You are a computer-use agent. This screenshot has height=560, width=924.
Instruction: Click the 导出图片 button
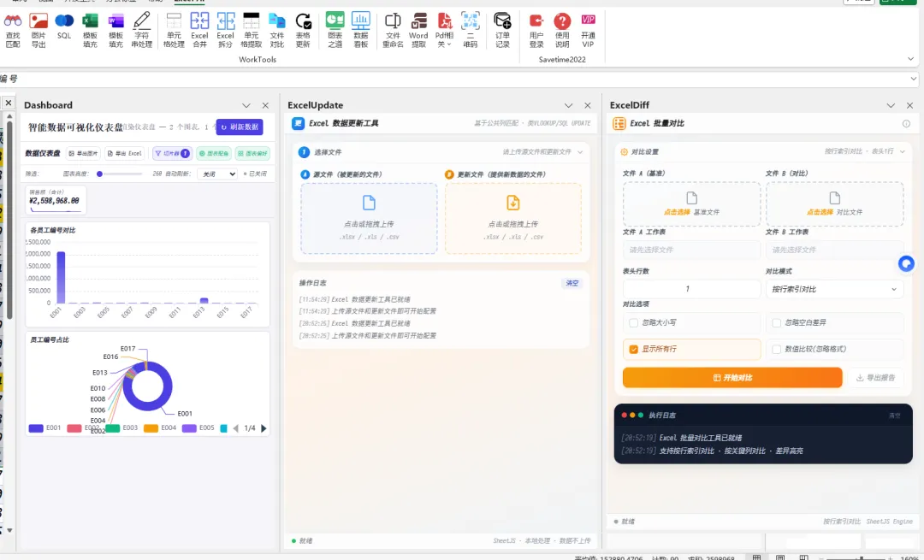[83, 153]
